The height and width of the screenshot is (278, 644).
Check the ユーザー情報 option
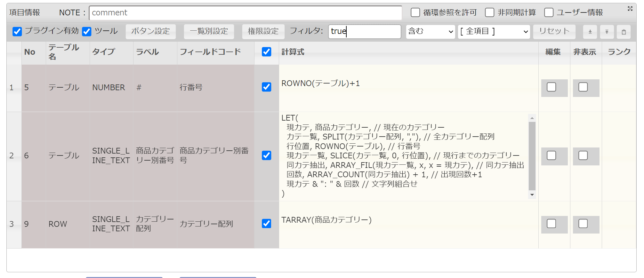pyautogui.click(x=549, y=12)
